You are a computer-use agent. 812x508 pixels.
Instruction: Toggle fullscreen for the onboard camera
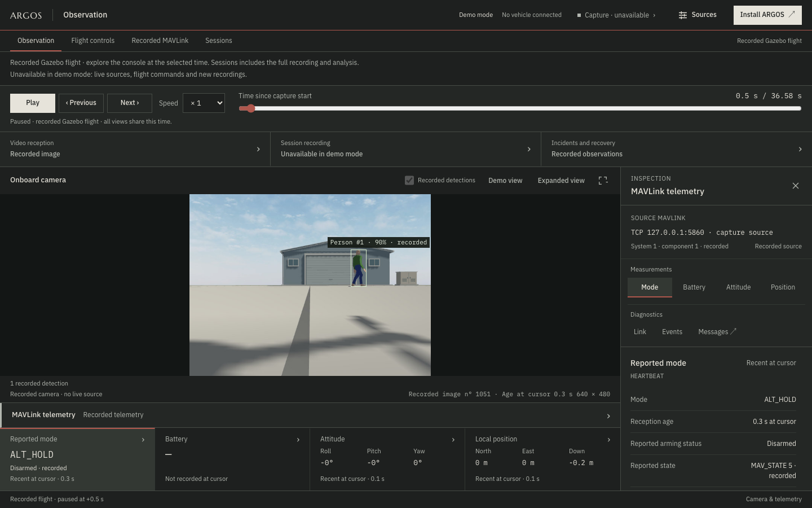[x=603, y=181]
